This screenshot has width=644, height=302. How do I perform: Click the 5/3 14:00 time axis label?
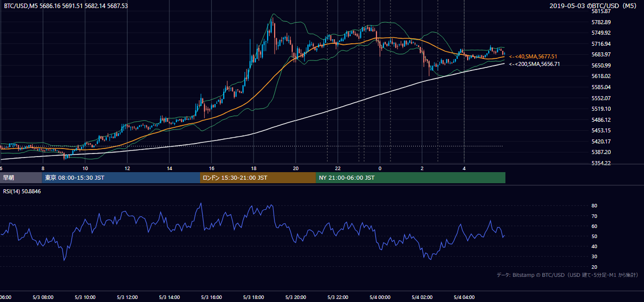point(169,297)
